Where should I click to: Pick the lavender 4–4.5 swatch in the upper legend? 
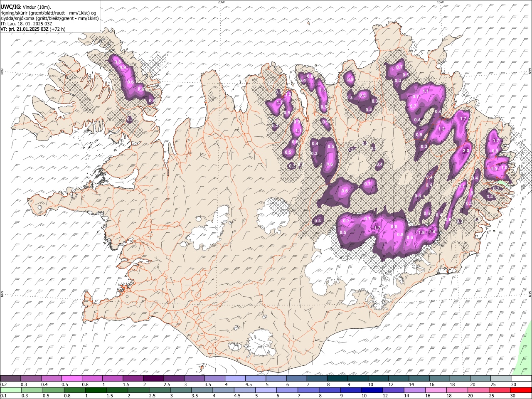235,378
